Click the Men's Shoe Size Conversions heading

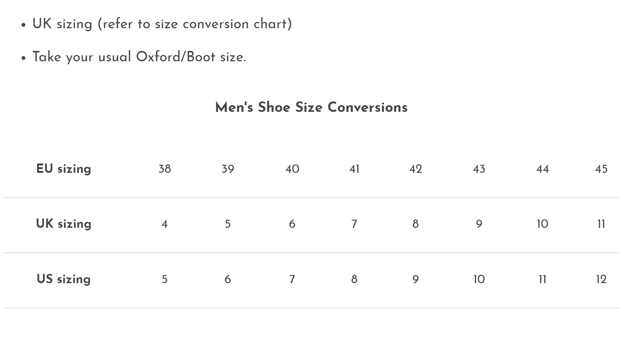coord(311,107)
